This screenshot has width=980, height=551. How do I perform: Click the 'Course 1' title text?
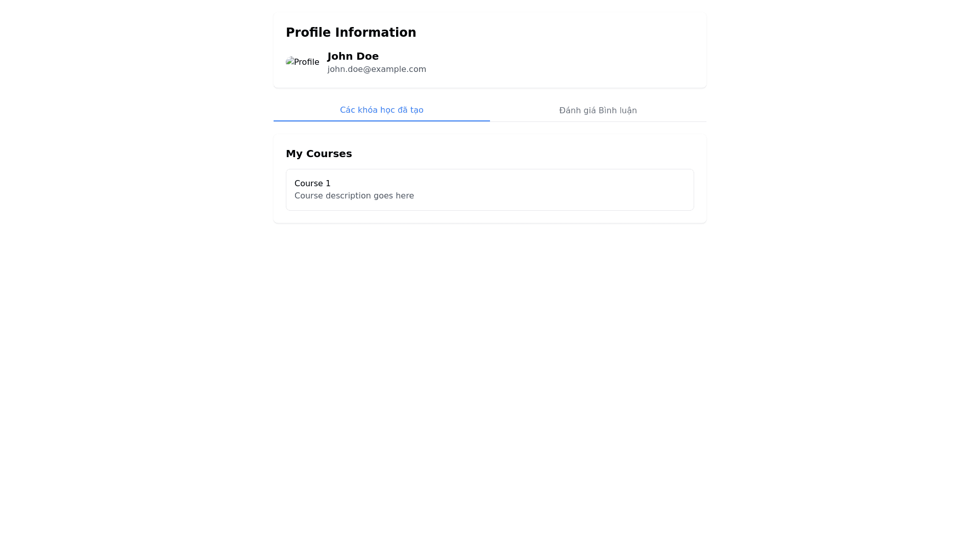[x=312, y=183]
